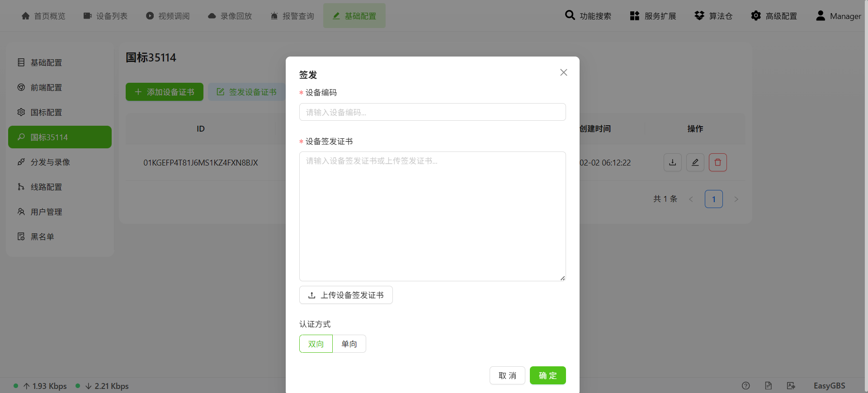
Task: Select 国标配置 in the sidebar
Action: 60,112
